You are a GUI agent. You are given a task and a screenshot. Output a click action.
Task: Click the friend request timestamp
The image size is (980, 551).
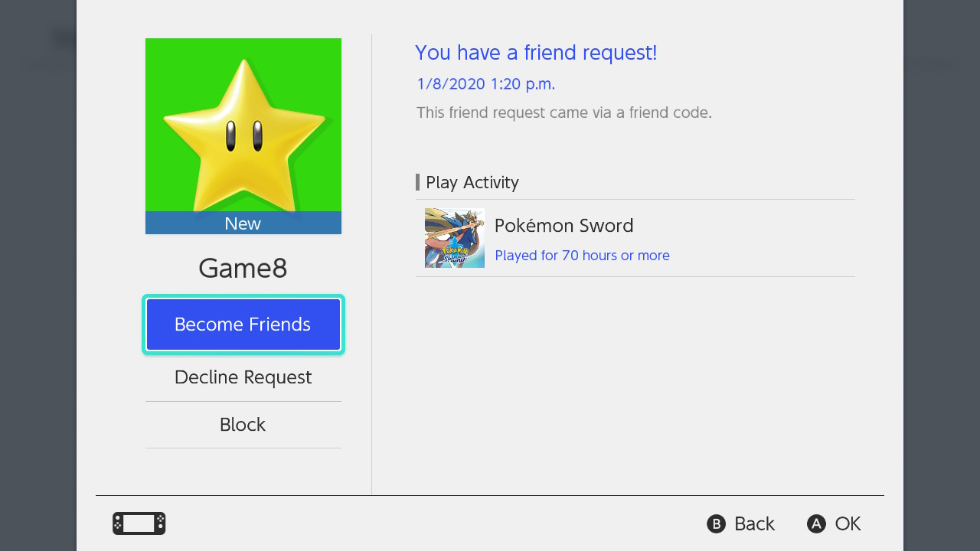[x=485, y=83]
